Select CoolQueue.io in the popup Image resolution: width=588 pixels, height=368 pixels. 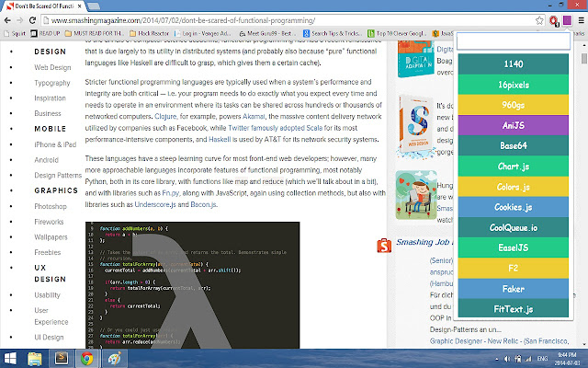(513, 227)
